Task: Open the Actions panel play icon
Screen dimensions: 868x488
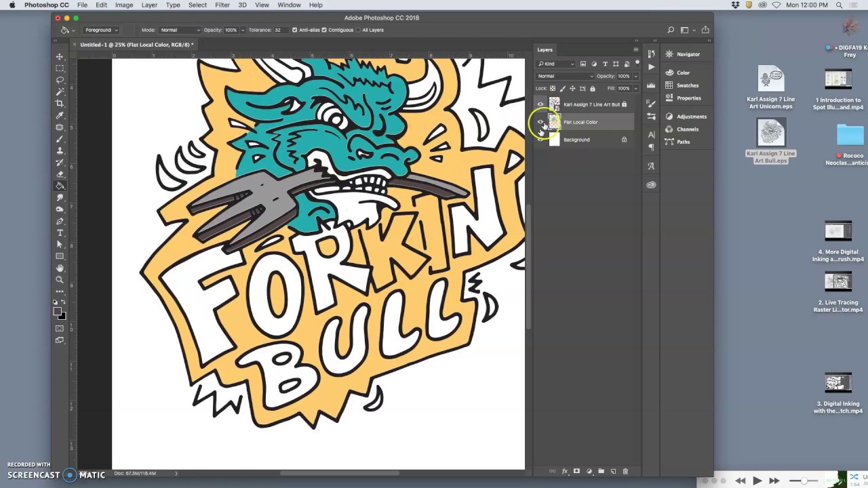Action: pyautogui.click(x=651, y=66)
